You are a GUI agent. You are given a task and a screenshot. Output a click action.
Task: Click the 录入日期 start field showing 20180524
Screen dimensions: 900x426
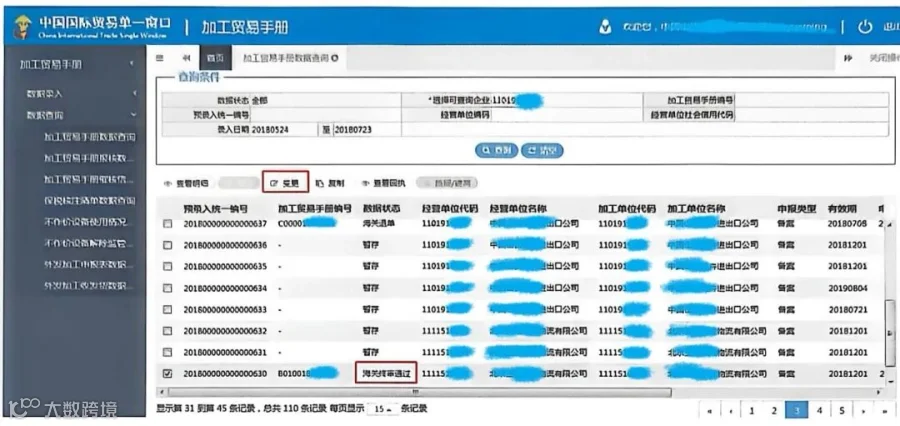coord(284,130)
